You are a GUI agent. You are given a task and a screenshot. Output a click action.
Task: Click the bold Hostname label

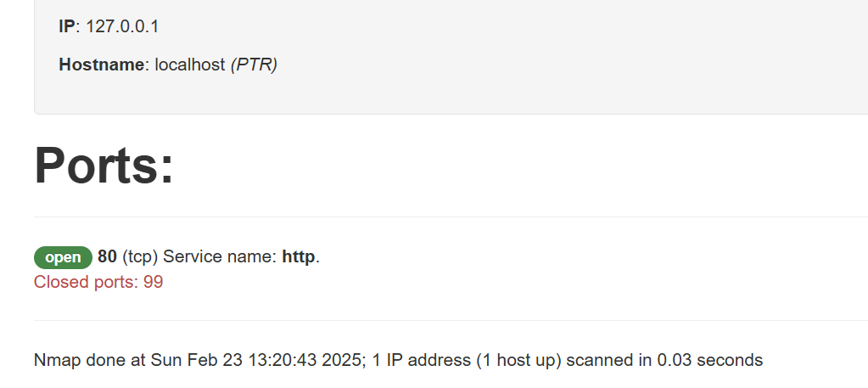pyautogui.click(x=101, y=65)
